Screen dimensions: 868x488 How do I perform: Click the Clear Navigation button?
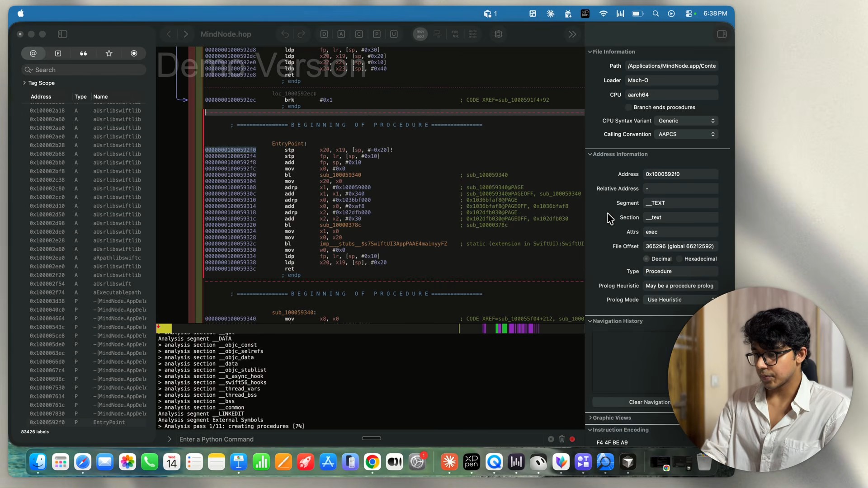pos(649,402)
